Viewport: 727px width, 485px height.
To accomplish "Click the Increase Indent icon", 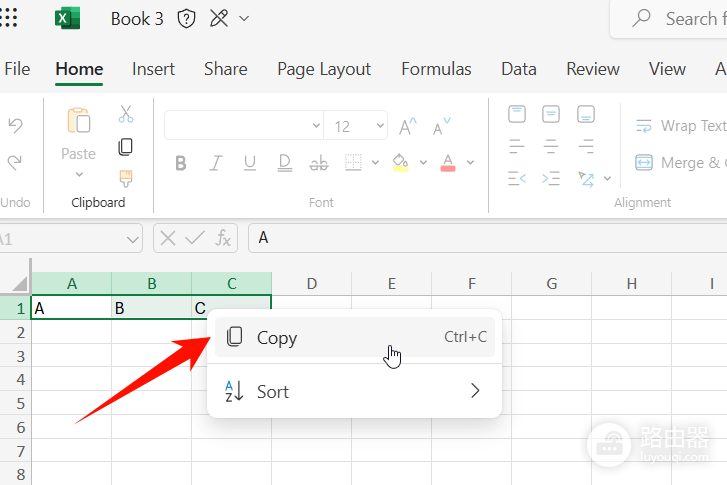I will coord(551,179).
